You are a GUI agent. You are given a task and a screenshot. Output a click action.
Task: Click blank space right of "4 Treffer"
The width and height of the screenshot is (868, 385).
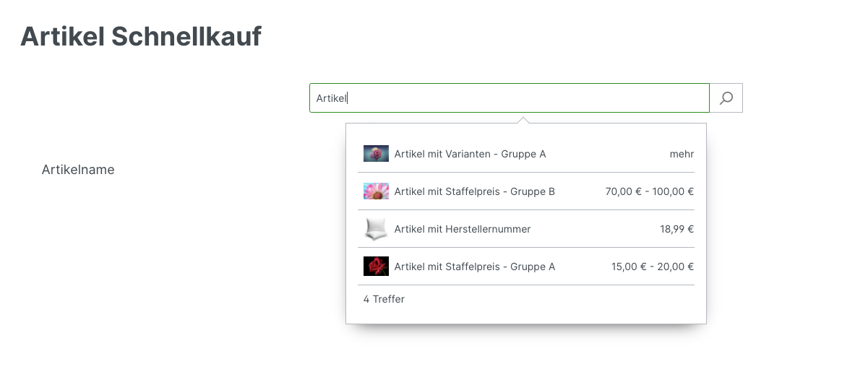[x=549, y=299]
